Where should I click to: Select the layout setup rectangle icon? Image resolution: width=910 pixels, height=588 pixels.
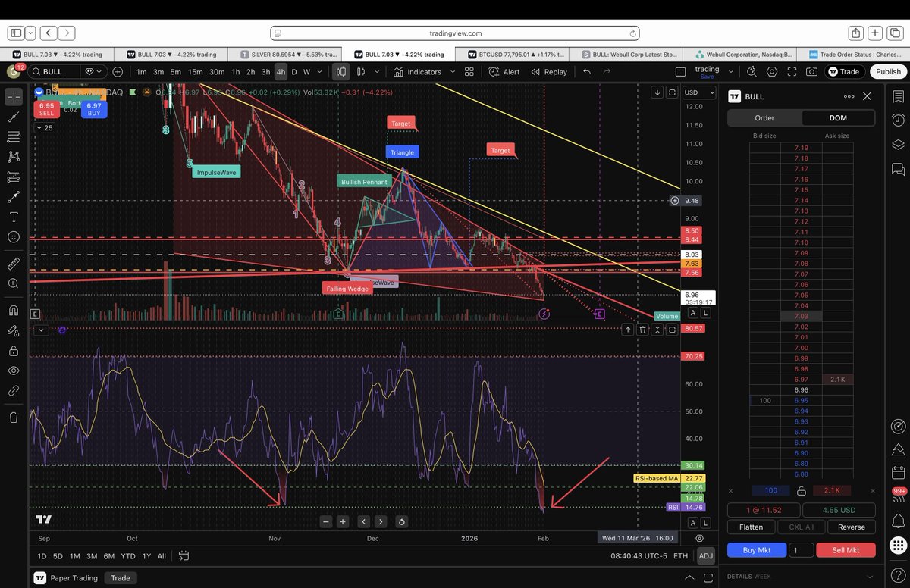681,71
